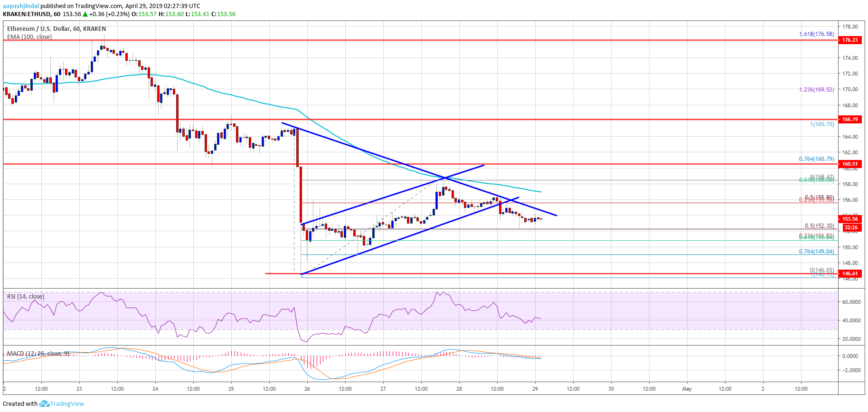868x412 pixels.
Task: Click the current price 153.56 tag
Action: pyautogui.click(x=850, y=219)
